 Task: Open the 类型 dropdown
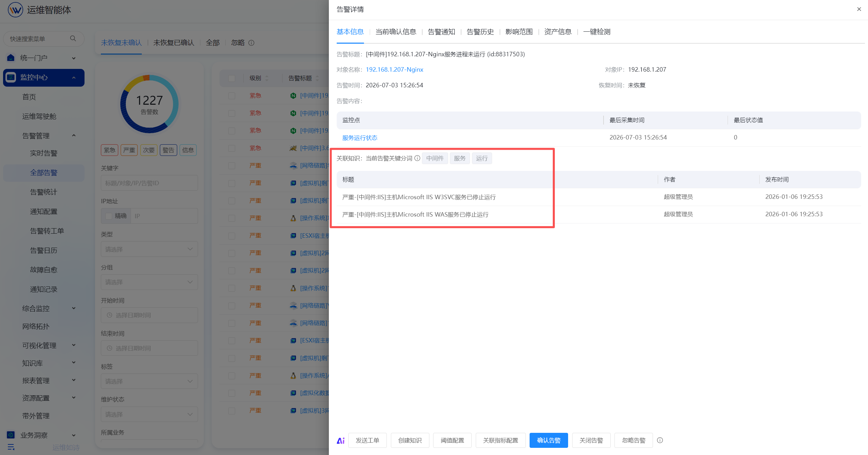pos(149,249)
